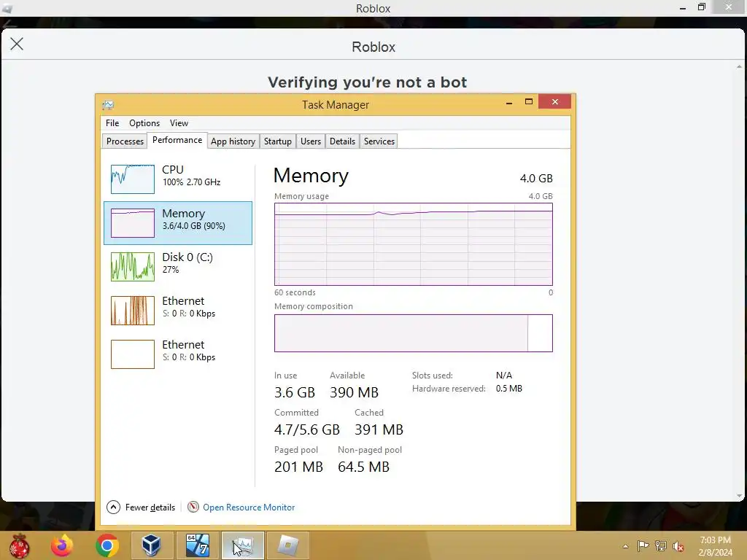Click the Available 390 MB value
This screenshot has height=560, width=747.
(354, 392)
